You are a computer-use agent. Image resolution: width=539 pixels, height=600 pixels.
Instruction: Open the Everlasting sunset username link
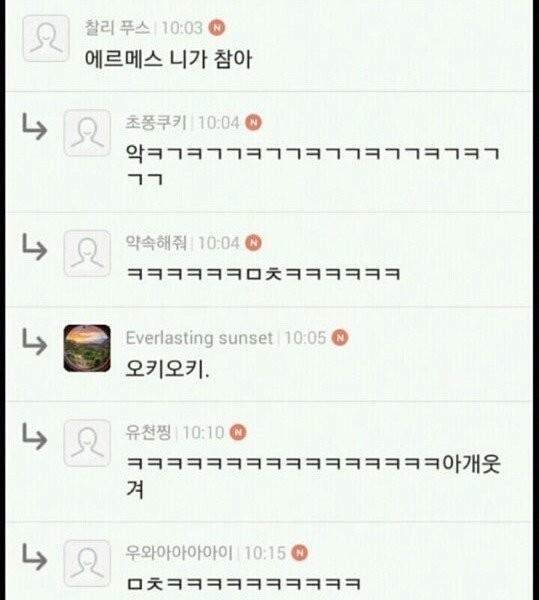(199, 338)
